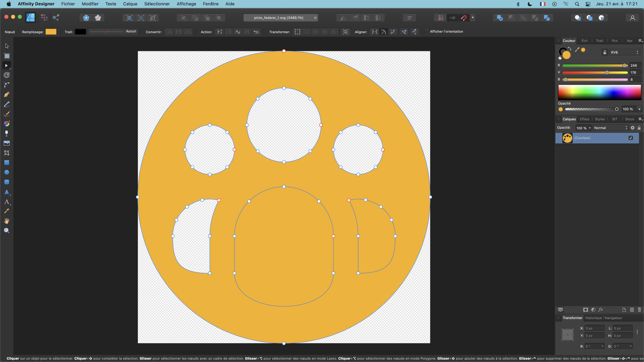This screenshot has width=644, height=362.
Task: Open the Affichage menu
Action: pyautogui.click(x=186, y=4)
